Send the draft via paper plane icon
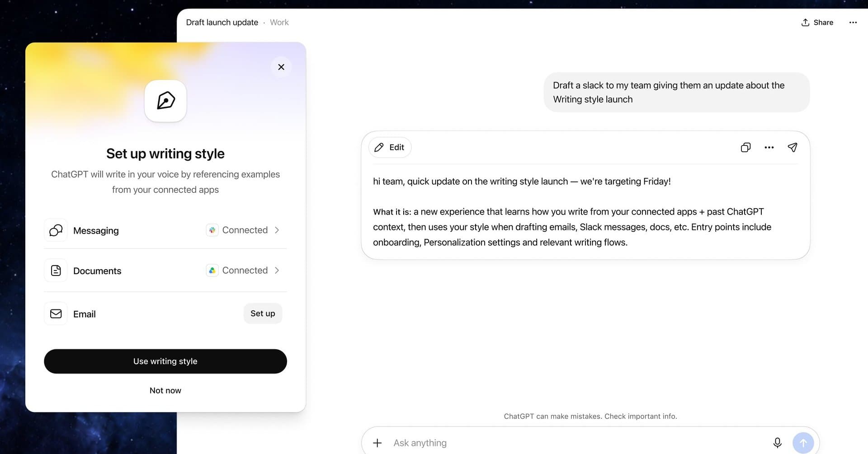This screenshot has width=868, height=454. coord(793,147)
